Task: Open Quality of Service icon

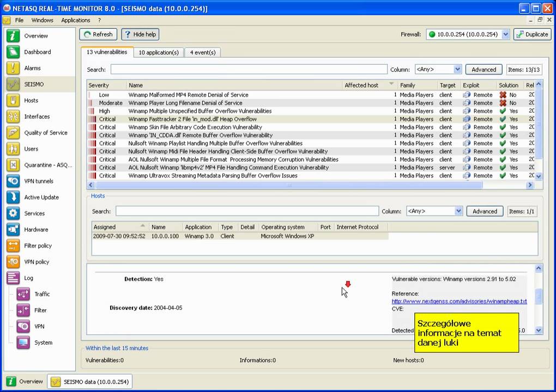Action: click(x=13, y=133)
